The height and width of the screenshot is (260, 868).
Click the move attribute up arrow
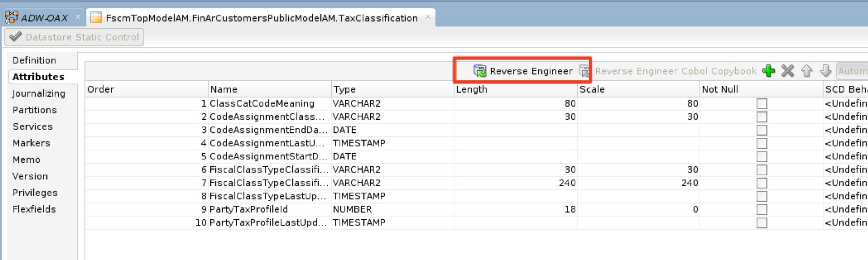point(807,71)
